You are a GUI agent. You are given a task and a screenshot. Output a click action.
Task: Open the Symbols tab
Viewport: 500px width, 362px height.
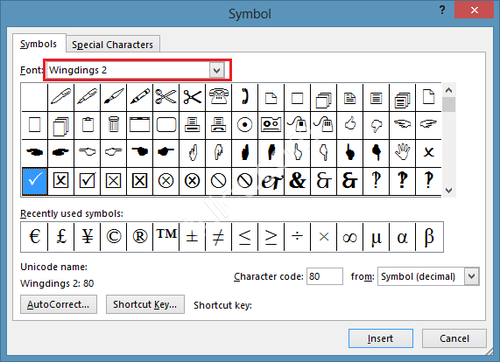pyautogui.click(x=39, y=44)
